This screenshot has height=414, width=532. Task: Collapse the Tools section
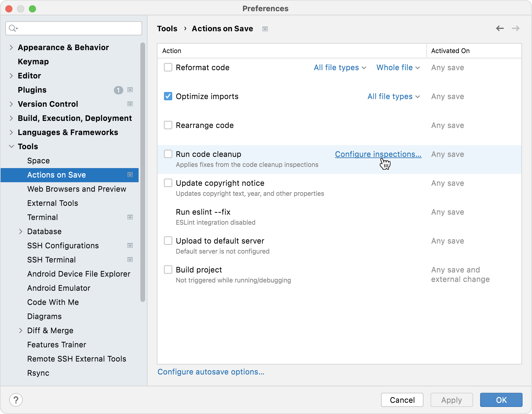pos(11,146)
